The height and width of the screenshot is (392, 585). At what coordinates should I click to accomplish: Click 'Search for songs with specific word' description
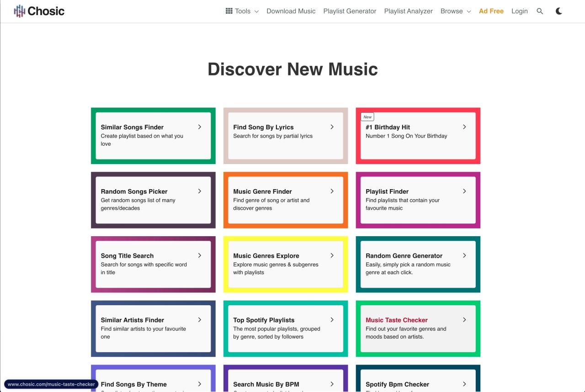point(144,268)
